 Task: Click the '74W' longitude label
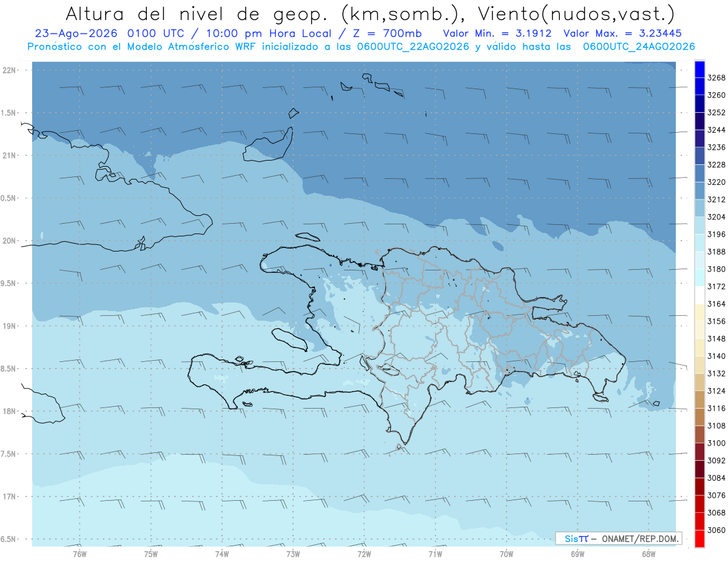pyautogui.click(x=222, y=554)
